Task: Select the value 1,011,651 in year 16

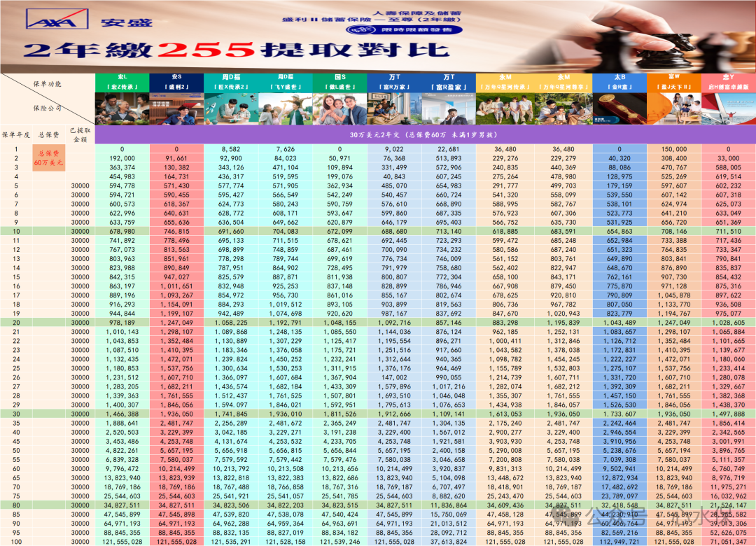Action: click(x=176, y=286)
